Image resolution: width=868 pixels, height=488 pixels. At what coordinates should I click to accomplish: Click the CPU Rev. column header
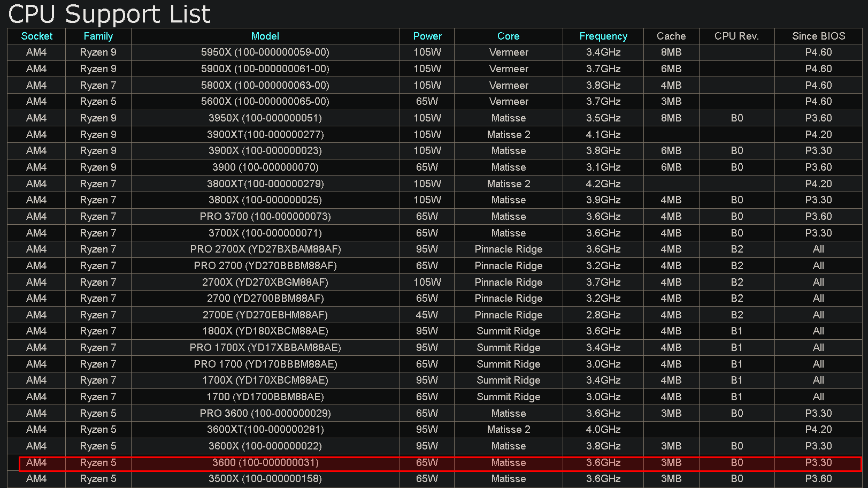(737, 36)
